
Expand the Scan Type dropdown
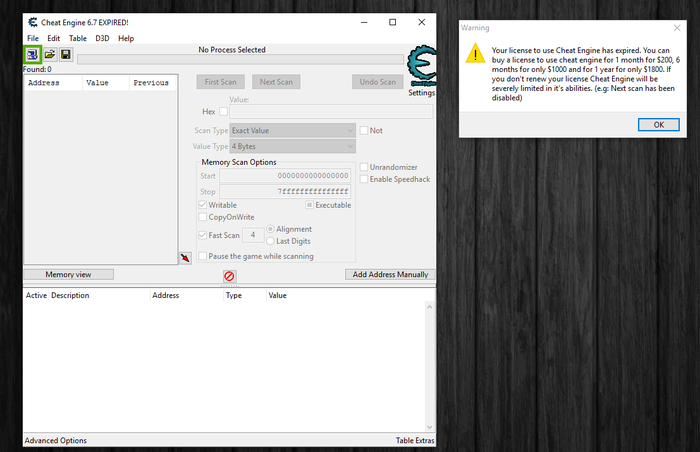coord(292,130)
